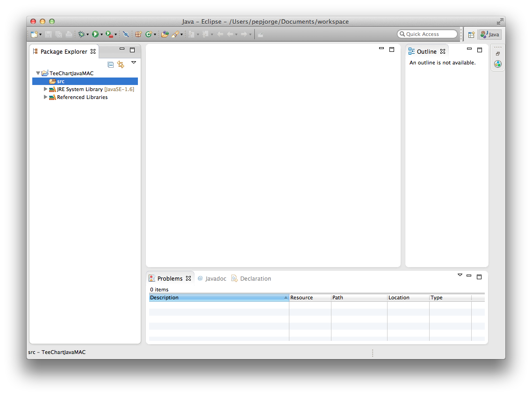Click the src source folder icon
This screenshot has height=396, width=532.
(x=52, y=81)
